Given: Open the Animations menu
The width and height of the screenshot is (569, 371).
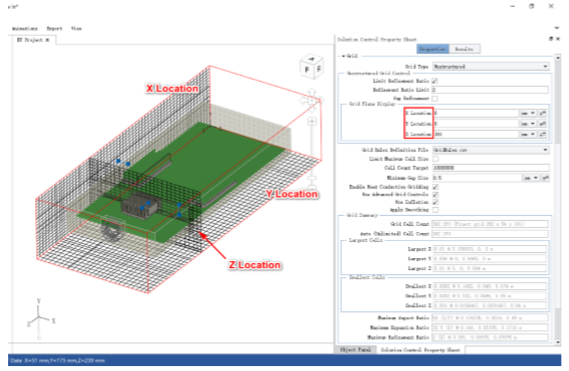Looking at the screenshot, I should click(x=25, y=28).
